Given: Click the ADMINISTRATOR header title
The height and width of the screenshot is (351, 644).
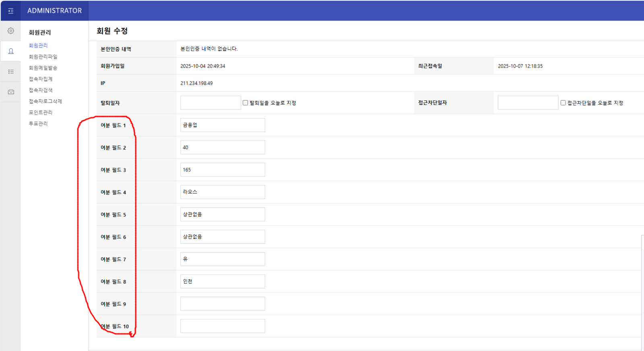Looking at the screenshot, I should click(54, 11).
